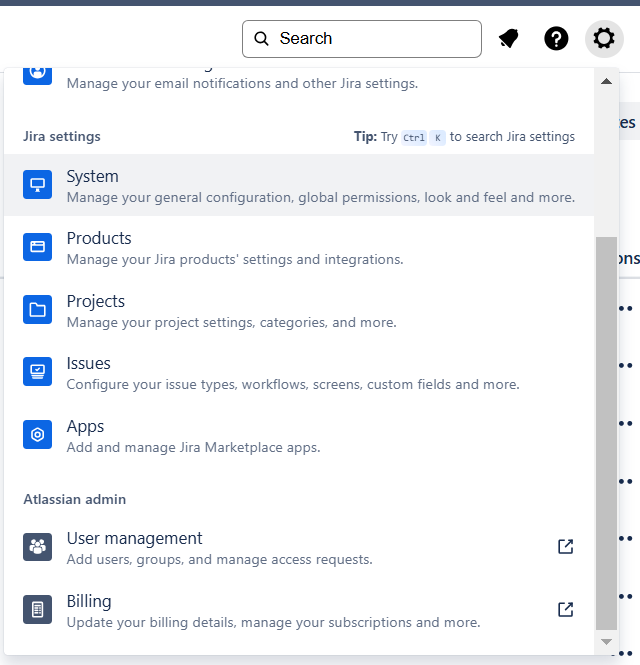Click the Issues icon
640x665 pixels.
click(37, 372)
